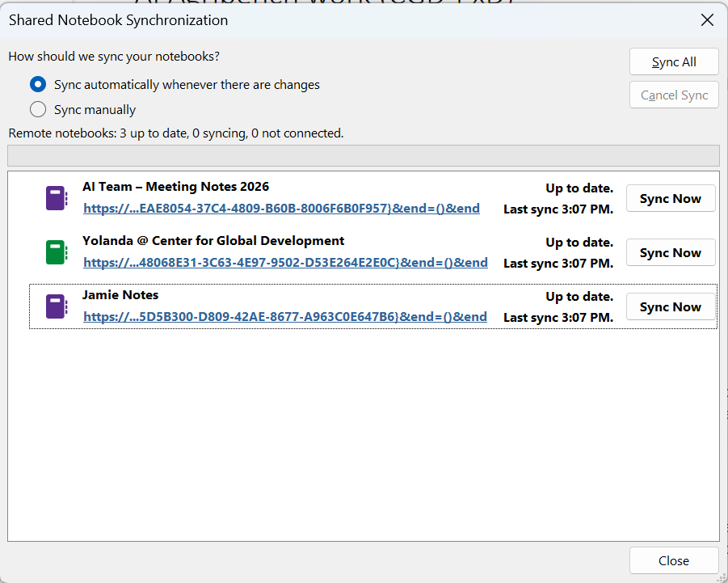The image size is (728, 583).
Task: Click the Yolanda row 'Last sync 3:07 PM.' text
Action: [x=558, y=264]
